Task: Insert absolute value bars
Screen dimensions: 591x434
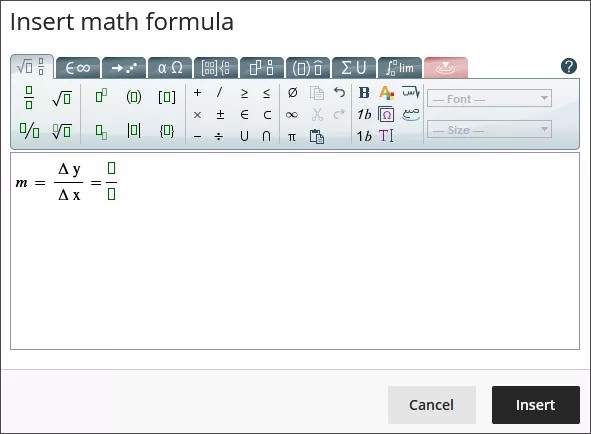Action: click(x=134, y=130)
